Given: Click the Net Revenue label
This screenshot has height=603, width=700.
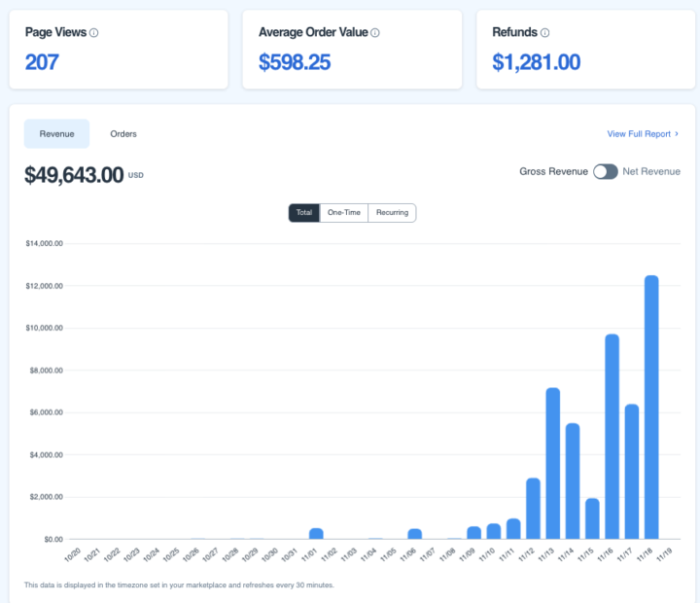Looking at the screenshot, I should (x=650, y=171).
